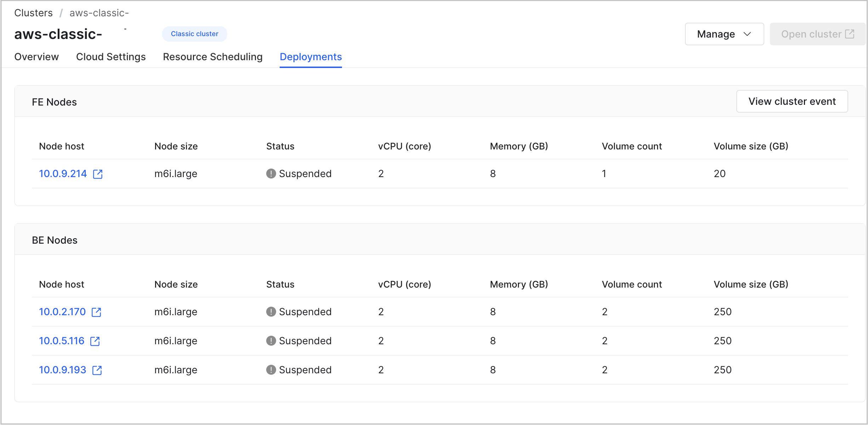Click Suspended status text for 10.0.9.214
The height and width of the screenshot is (425, 868).
(305, 174)
